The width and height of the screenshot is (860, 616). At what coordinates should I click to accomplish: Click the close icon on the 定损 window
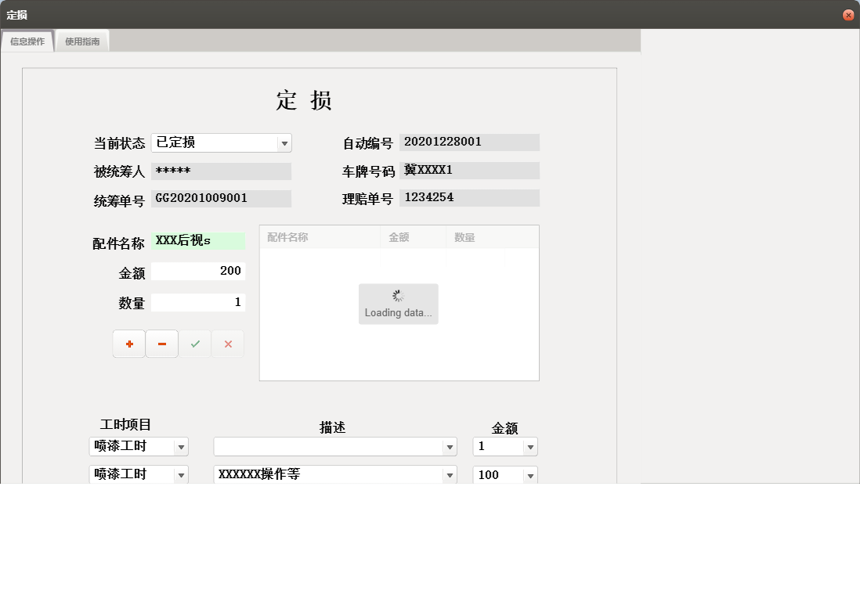847,14
